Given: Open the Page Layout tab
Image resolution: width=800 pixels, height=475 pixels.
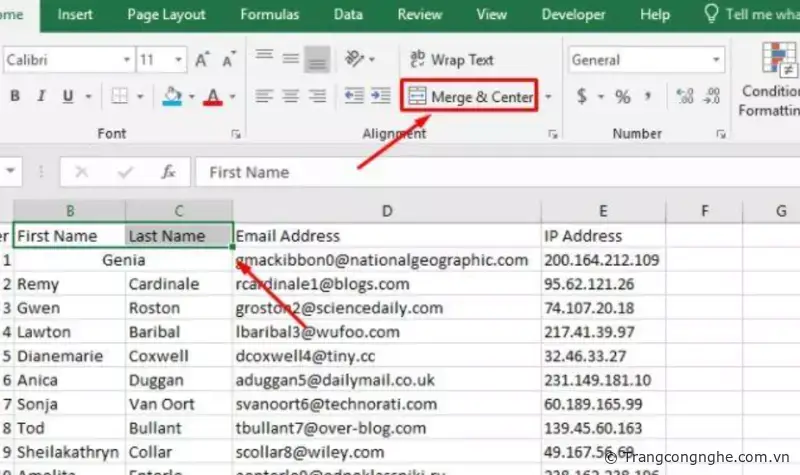Looking at the screenshot, I should tap(166, 15).
